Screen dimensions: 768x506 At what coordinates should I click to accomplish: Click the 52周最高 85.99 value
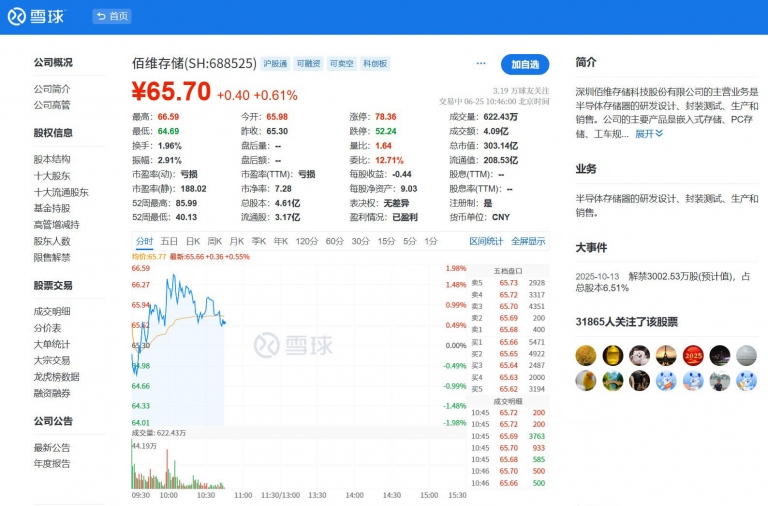[186, 203]
